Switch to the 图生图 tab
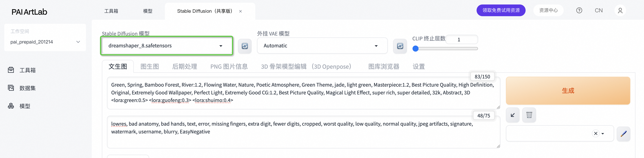The image size is (644, 158). pos(150,67)
